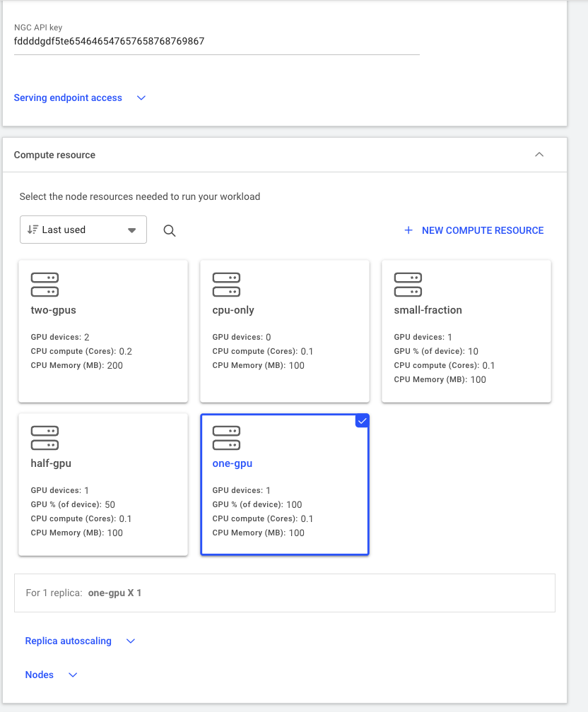The width and height of the screenshot is (588, 712).
Task: Click 'GPU % (of device): 10' text
Action: [x=436, y=351]
